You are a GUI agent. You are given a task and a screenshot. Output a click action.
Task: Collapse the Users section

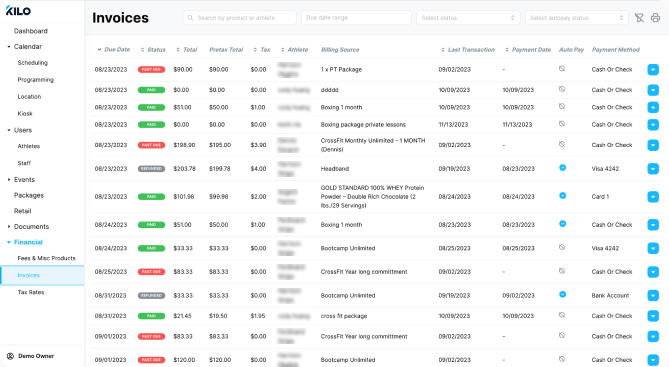coord(9,130)
